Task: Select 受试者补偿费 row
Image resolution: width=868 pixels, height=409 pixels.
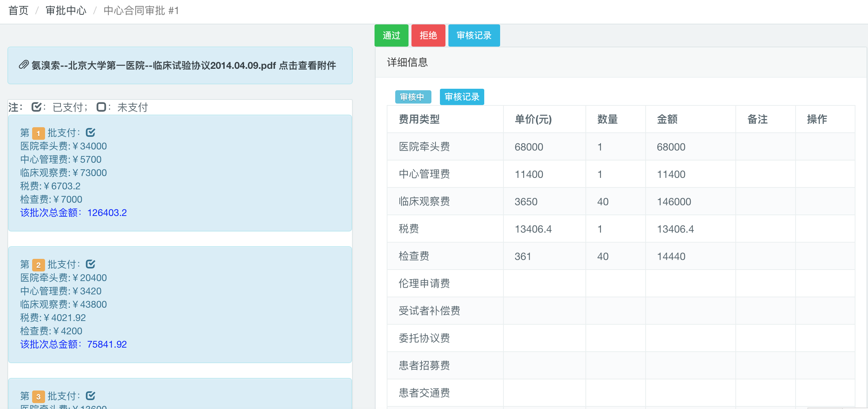Action: coord(621,311)
